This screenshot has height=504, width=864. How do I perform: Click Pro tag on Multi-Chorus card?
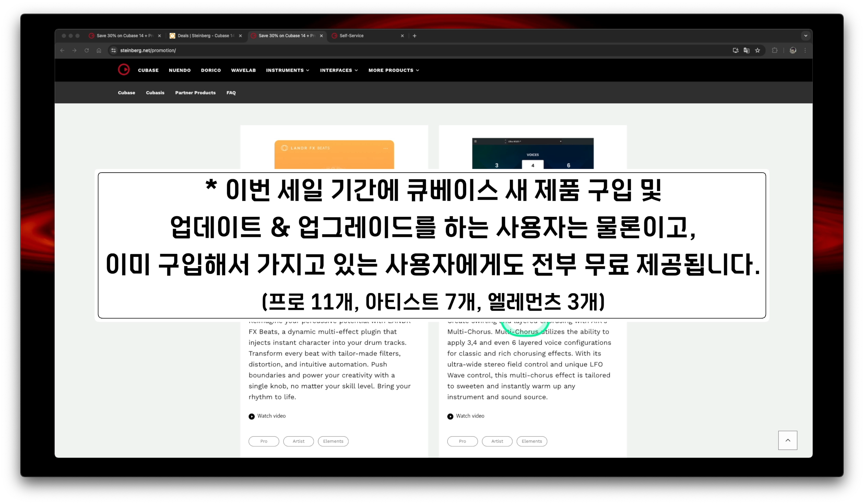coord(462,441)
